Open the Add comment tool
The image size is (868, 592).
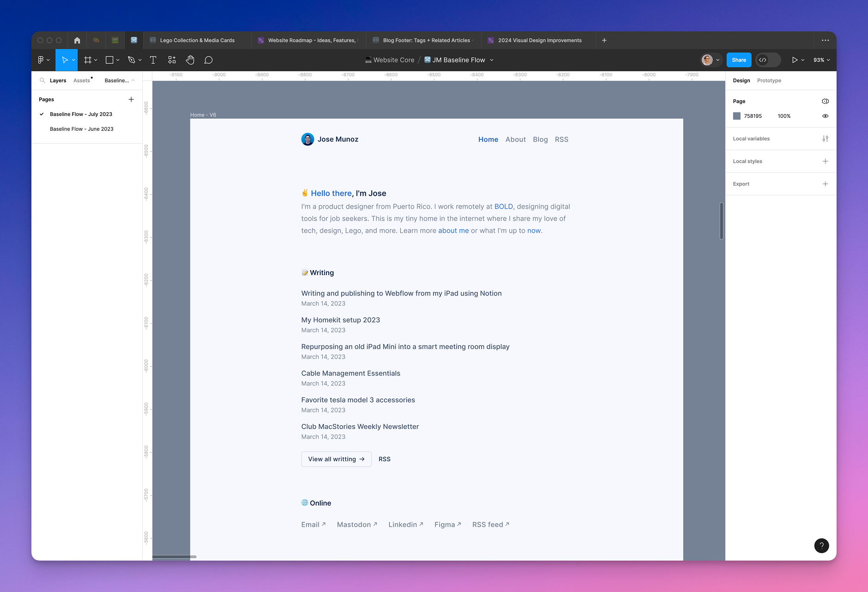coord(209,60)
